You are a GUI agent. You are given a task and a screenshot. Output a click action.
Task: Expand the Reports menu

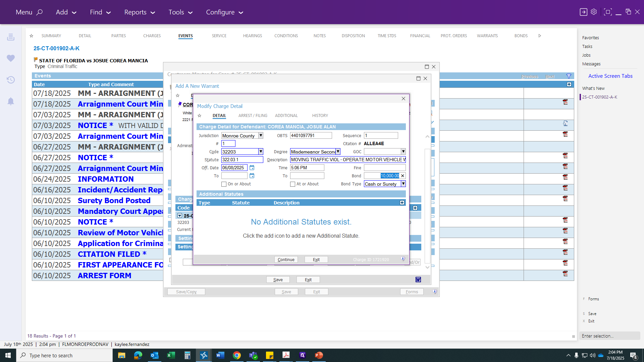coord(140,12)
